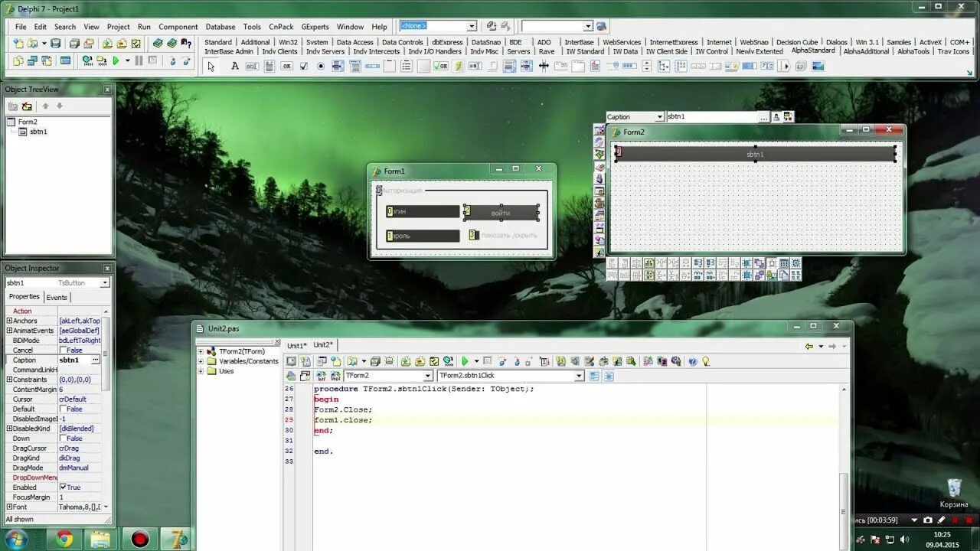Select sbtn1 node in Object TreeView
This screenshot has width=980, height=551.
[38, 132]
